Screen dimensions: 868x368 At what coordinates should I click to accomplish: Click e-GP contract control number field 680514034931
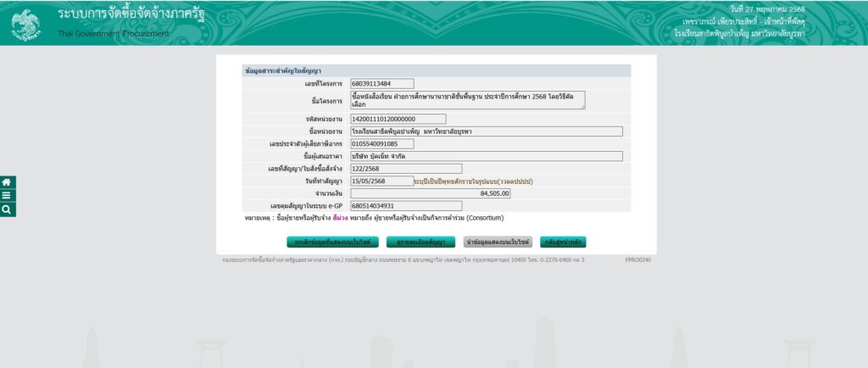coord(405,205)
